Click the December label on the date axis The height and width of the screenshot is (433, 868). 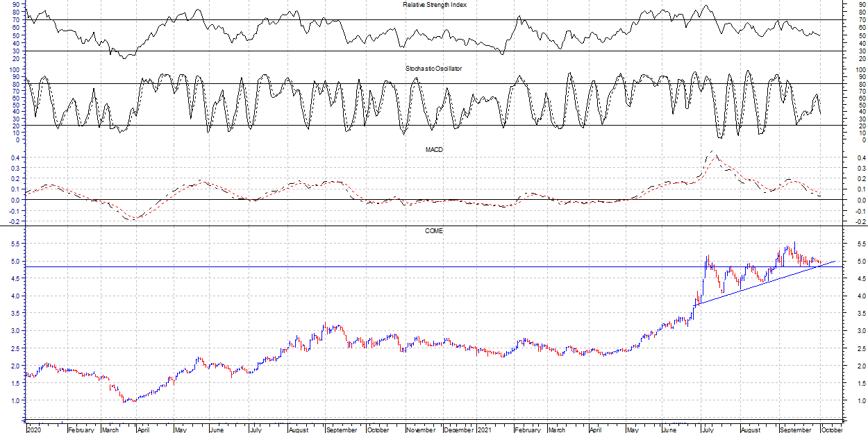click(x=458, y=430)
